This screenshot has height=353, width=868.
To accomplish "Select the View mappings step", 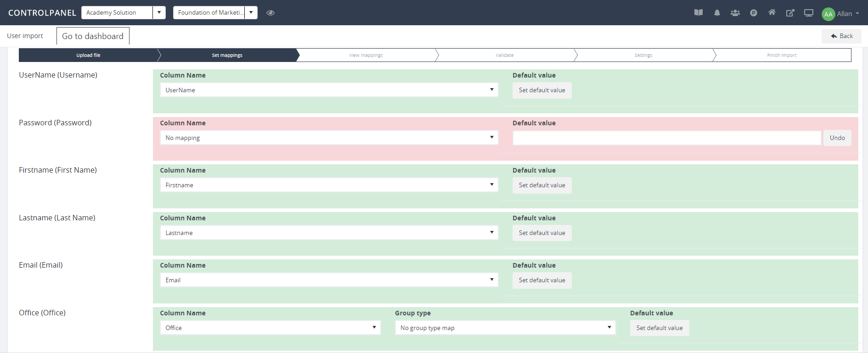I will point(366,55).
